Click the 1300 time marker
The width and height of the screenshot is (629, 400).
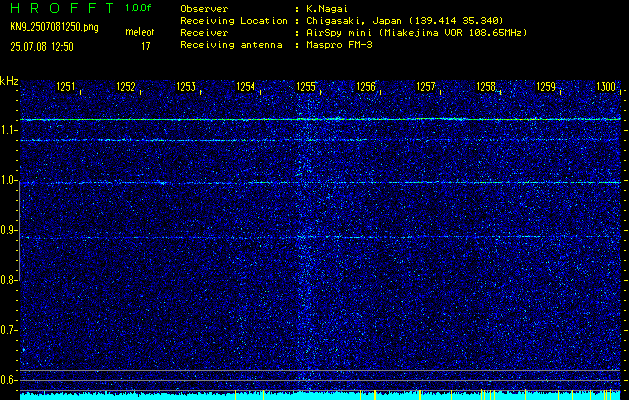[606, 87]
